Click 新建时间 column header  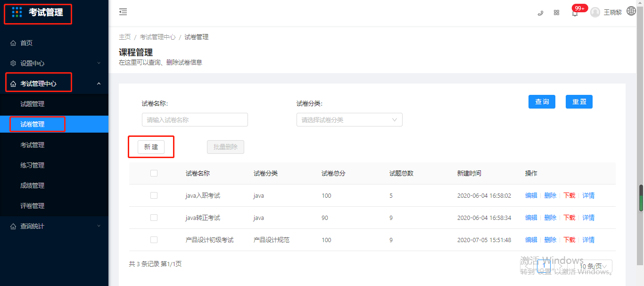click(469, 173)
